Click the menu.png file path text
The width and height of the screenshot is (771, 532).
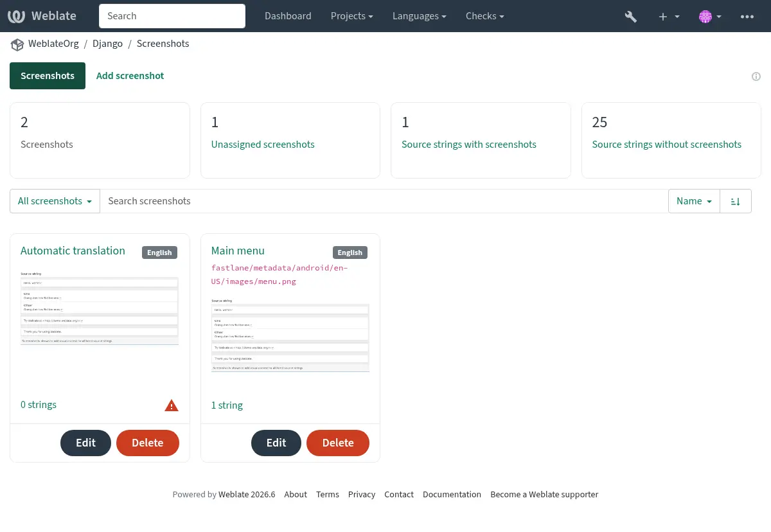tap(279, 274)
